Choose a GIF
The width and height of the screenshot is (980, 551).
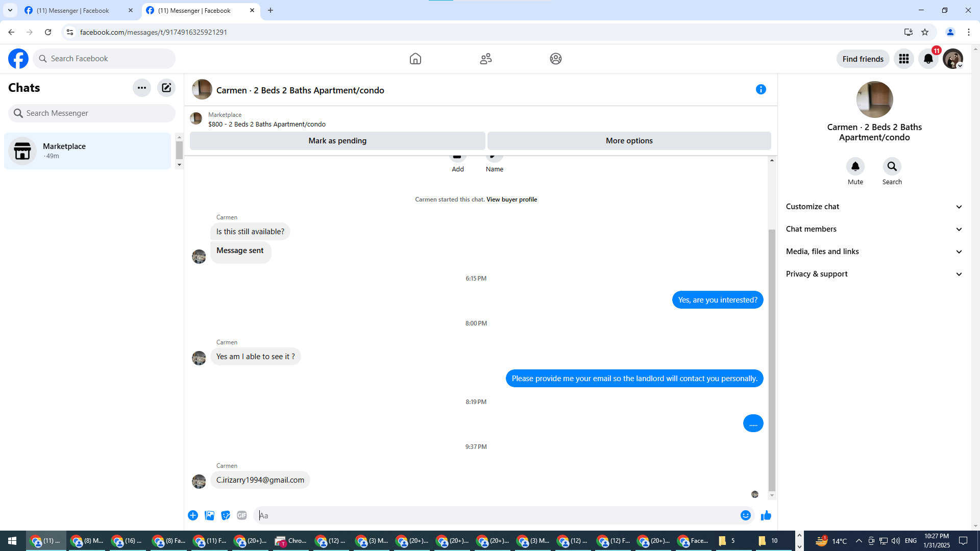(x=242, y=515)
